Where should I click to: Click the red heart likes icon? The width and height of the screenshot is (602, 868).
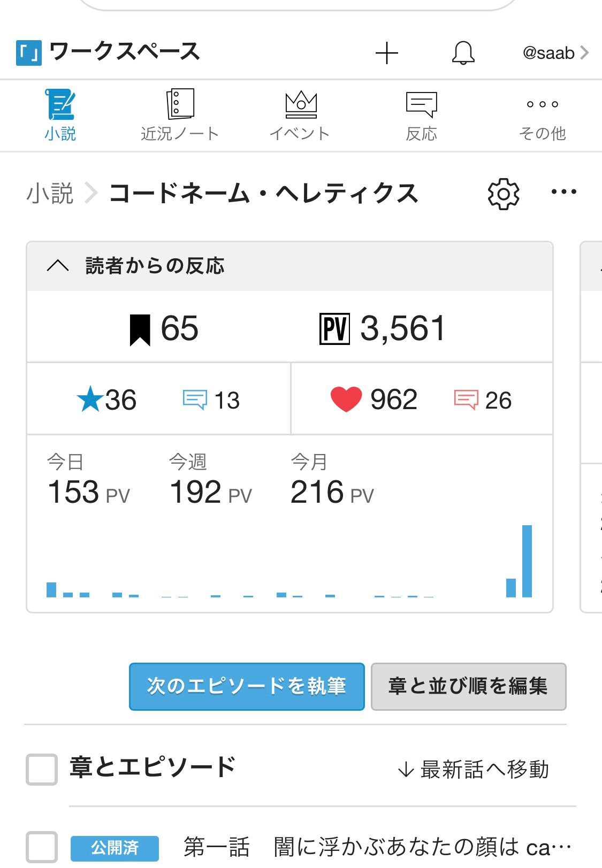(346, 400)
